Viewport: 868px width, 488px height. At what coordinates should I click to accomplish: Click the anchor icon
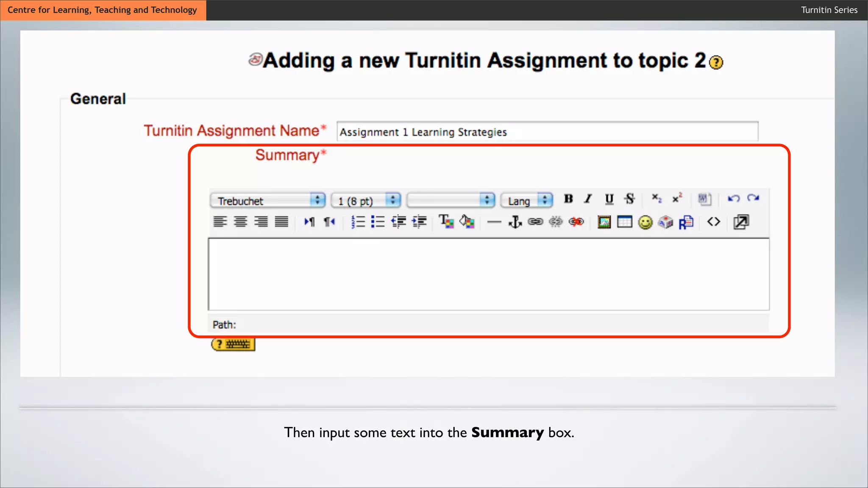[x=515, y=222]
